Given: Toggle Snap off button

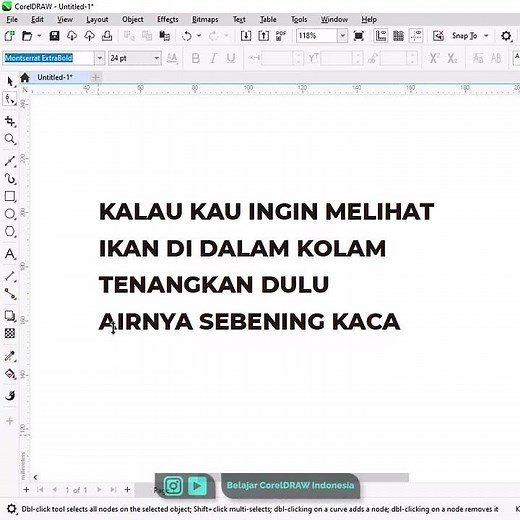Looking at the screenshot, I should (438, 36).
